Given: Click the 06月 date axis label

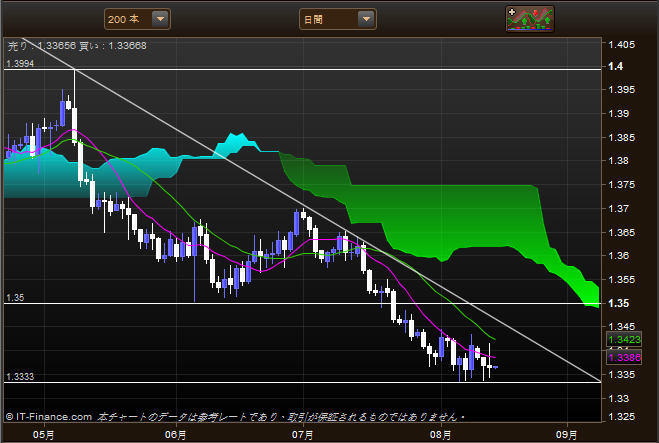Looking at the screenshot, I should click(x=176, y=435).
